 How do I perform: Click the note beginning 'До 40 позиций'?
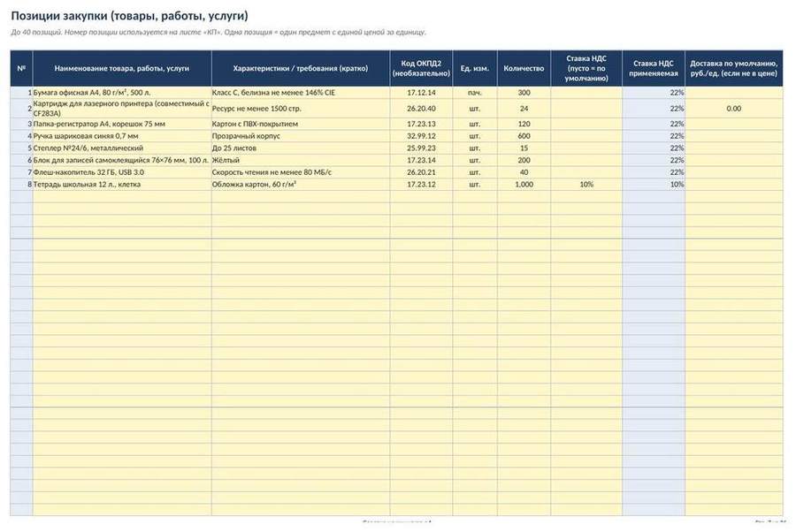coord(218,32)
